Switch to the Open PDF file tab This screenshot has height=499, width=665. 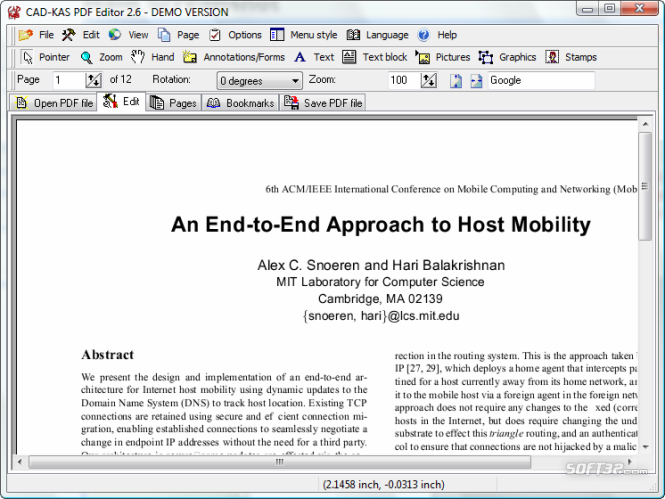pos(54,103)
